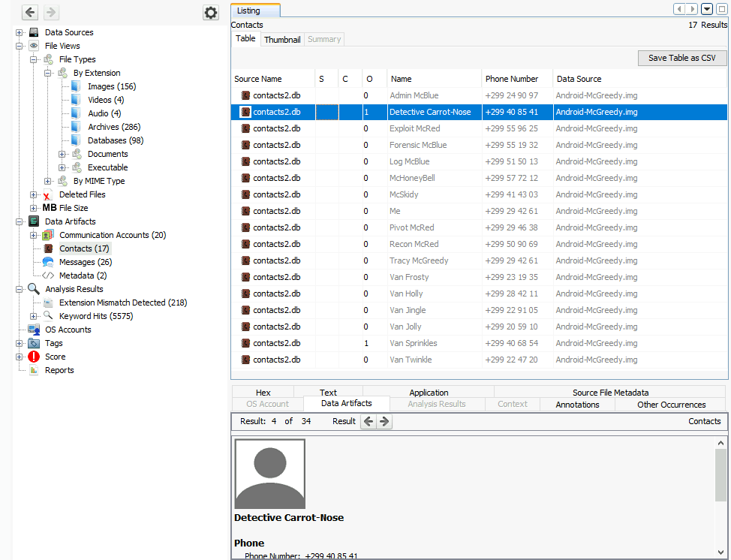Viewport: 731px width, 560px height.
Task: Click the Communication Accounts icon
Action: (x=48, y=235)
